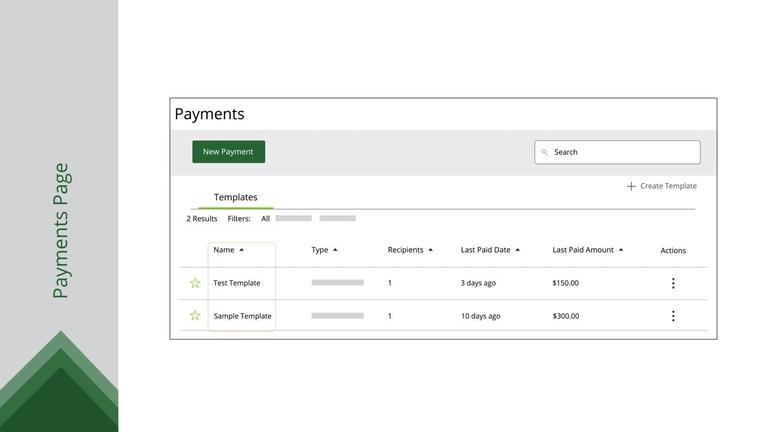Favorite the Sample Template star
The image size is (768, 432).
[x=195, y=315]
